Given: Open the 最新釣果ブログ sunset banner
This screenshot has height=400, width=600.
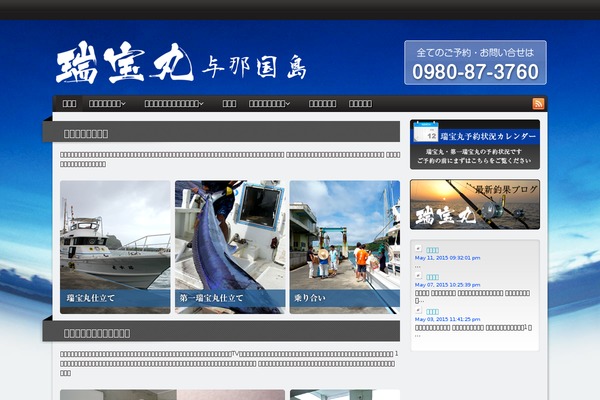Looking at the screenshot, I should (475, 204).
